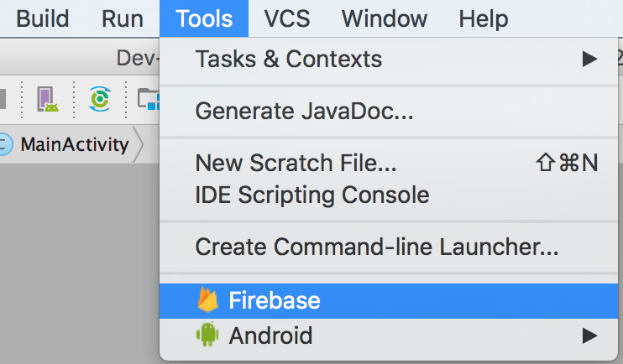Open the Window menu

pos(385,18)
